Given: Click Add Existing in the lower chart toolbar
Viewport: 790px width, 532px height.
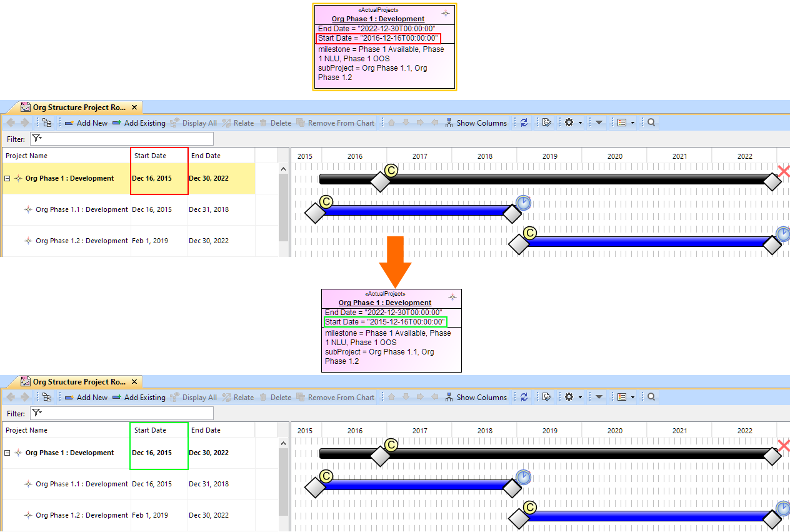Looking at the screenshot, I should click(139, 398).
